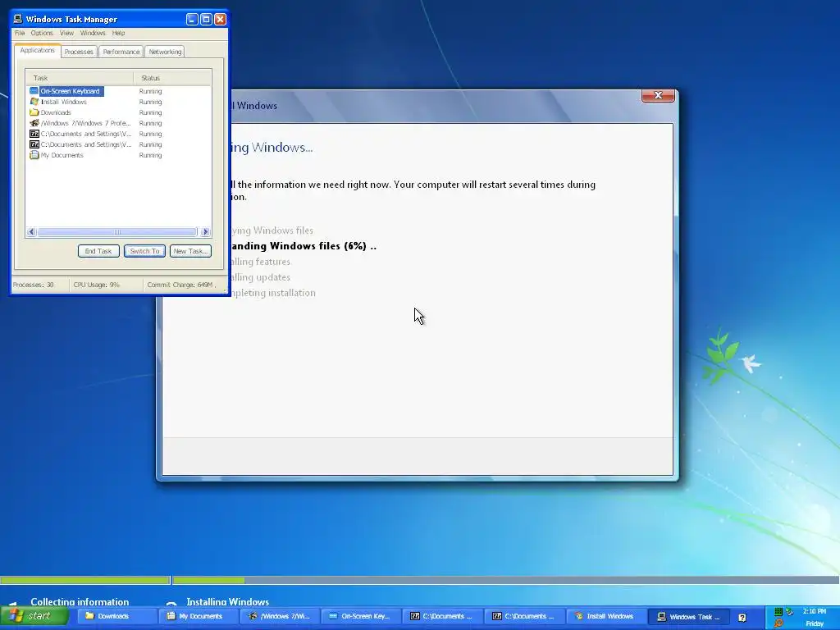Click Commit Charge value in status bar
The width and height of the screenshot is (840, 630).
point(180,285)
